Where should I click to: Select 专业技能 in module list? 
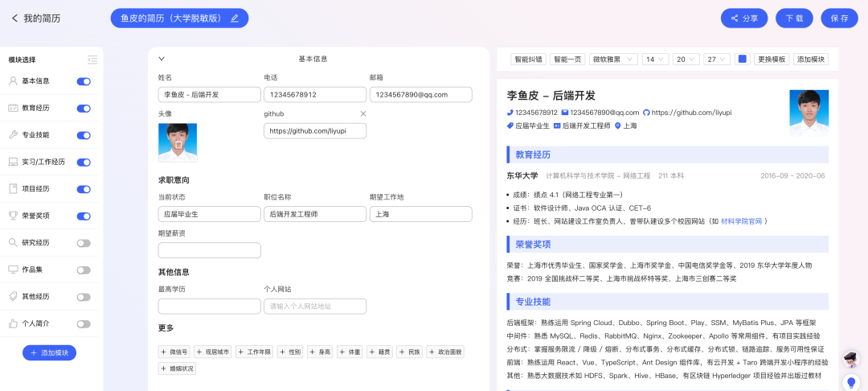click(35, 135)
